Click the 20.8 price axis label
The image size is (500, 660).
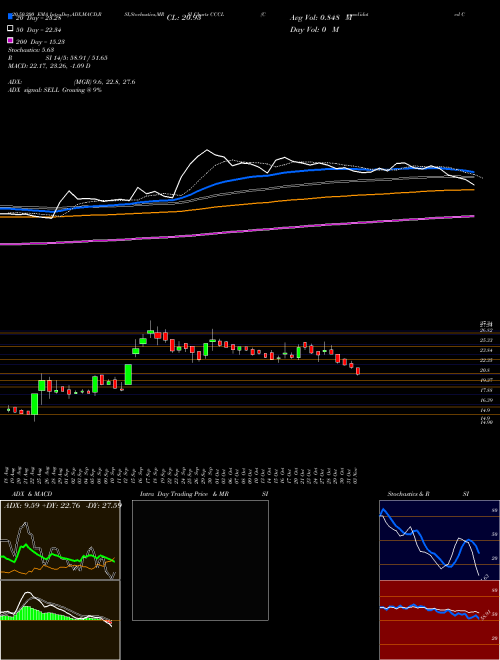coord(485,370)
